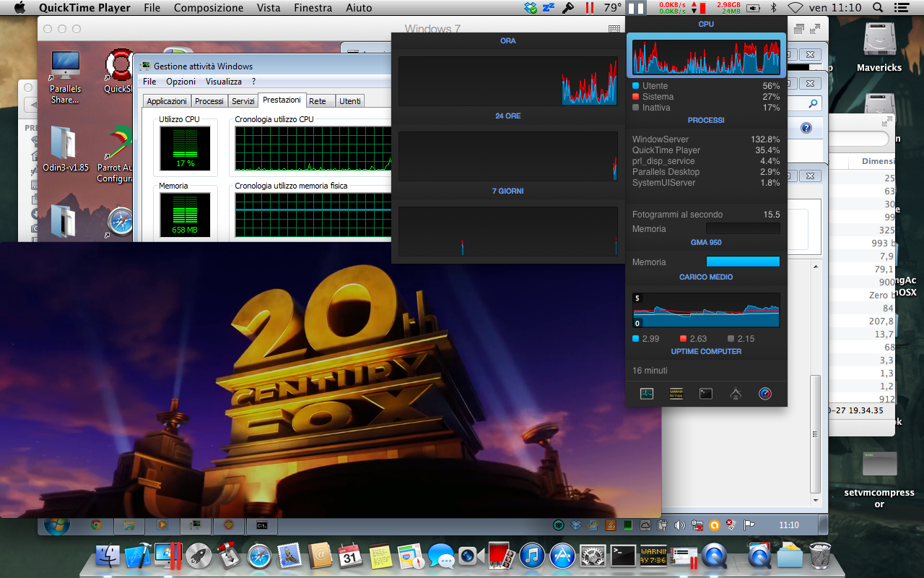
Task: Click the CPU usage graph in iStat
Action: coord(706,57)
